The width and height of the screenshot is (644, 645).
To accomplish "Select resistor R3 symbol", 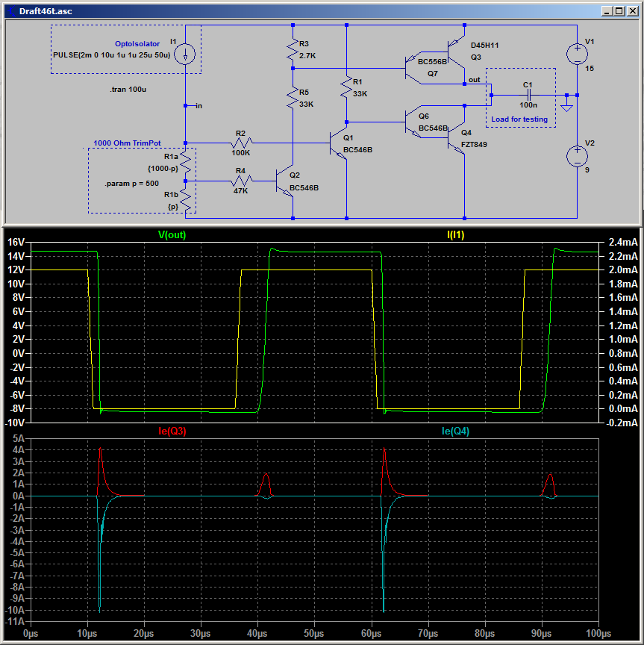I will pos(293,50).
